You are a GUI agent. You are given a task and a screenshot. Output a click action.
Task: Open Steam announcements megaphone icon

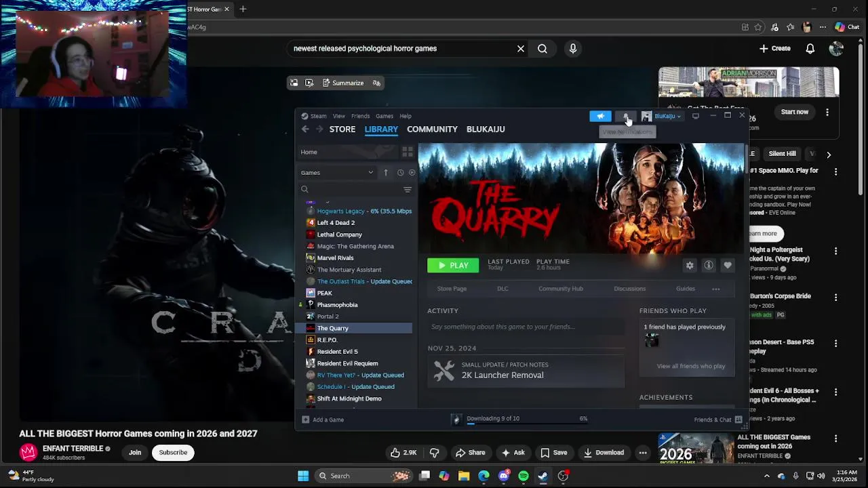pyautogui.click(x=600, y=116)
